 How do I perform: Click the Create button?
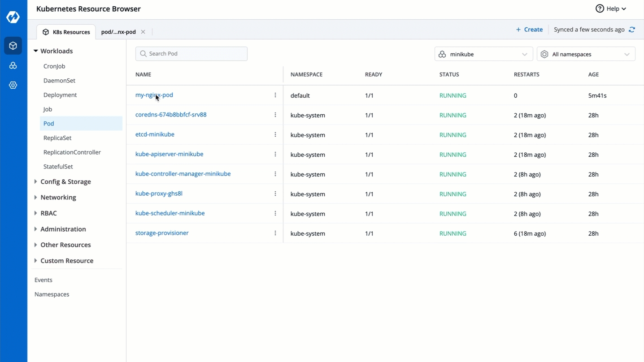pyautogui.click(x=529, y=30)
